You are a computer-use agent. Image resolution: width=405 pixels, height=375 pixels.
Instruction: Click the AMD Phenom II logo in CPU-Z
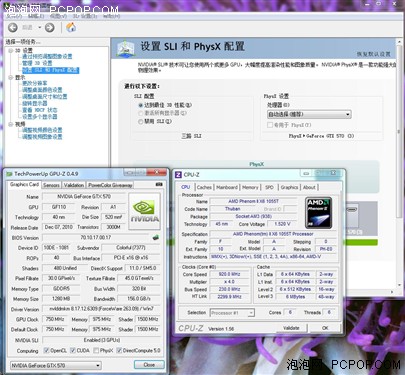(318, 213)
